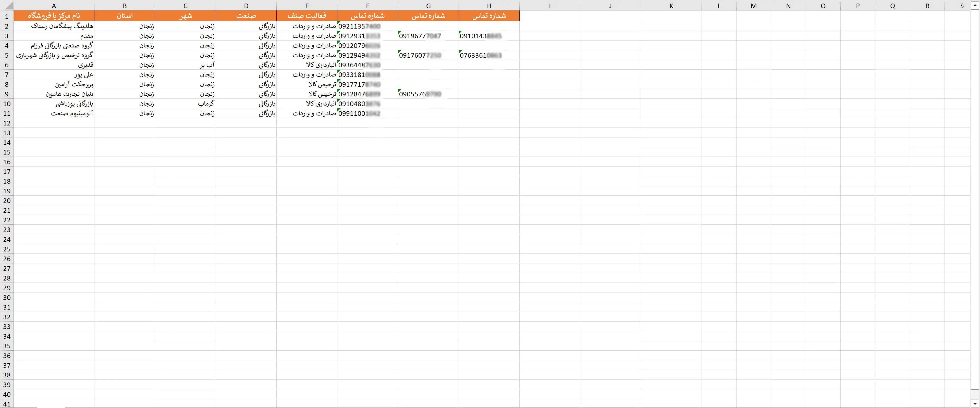Click 'شماره تماس' header in column H
Screen dimensions: 980x408
pyautogui.click(x=489, y=16)
